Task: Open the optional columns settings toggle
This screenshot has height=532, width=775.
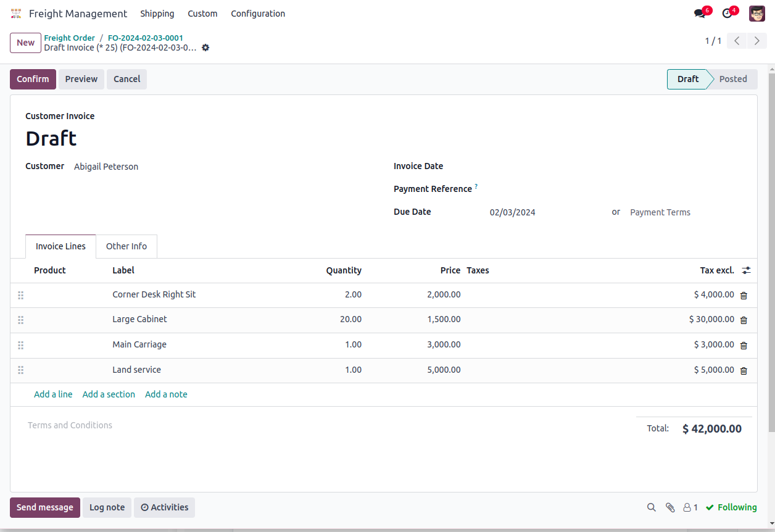Action: click(x=747, y=270)
